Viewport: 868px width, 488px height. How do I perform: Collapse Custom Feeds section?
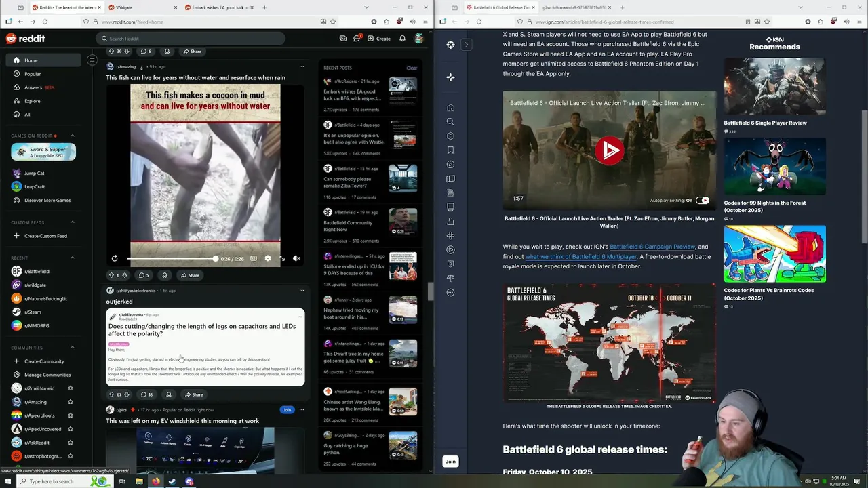click(73, 222)
